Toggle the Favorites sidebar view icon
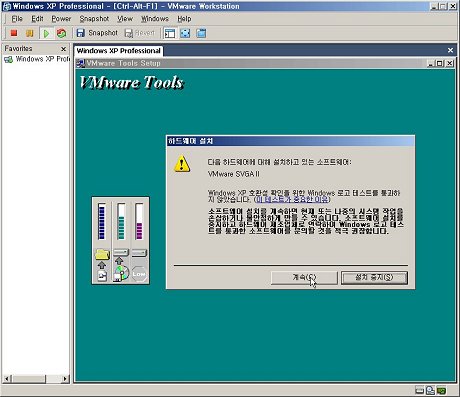 click(x=170, y=33)
